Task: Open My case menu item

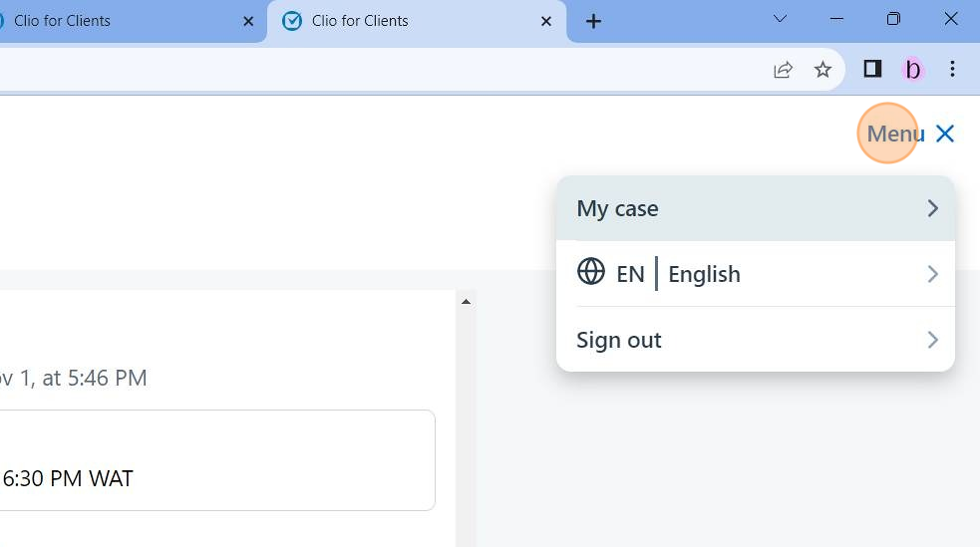Action: point(756,208)
